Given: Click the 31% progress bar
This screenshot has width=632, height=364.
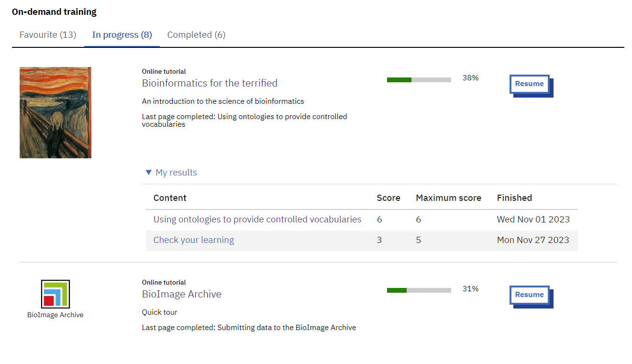Looking at the screenshot, I should (419, 290).
